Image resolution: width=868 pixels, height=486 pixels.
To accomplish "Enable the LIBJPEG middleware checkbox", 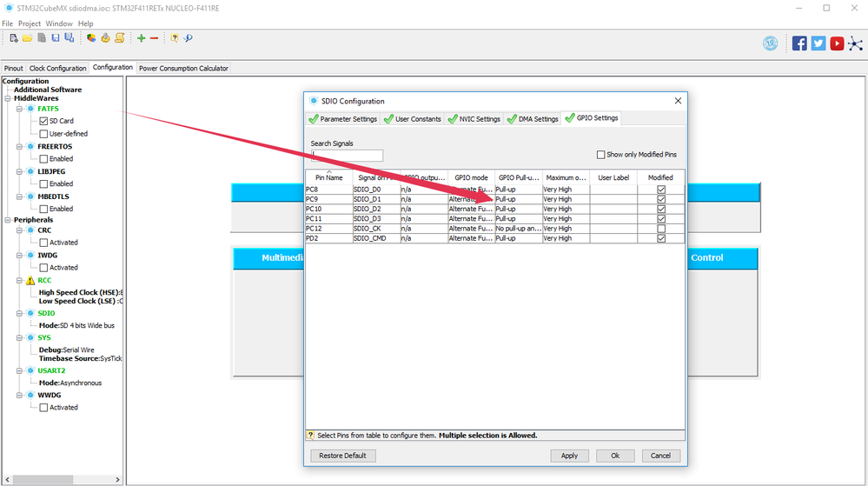I will pyautogui.click(x=43, y=184).
